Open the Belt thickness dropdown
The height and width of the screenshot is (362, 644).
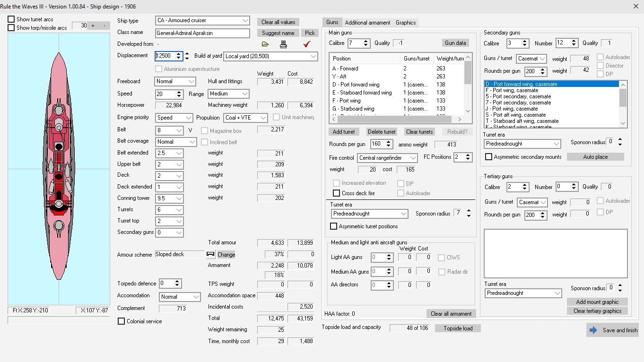[x=169, y=130]
